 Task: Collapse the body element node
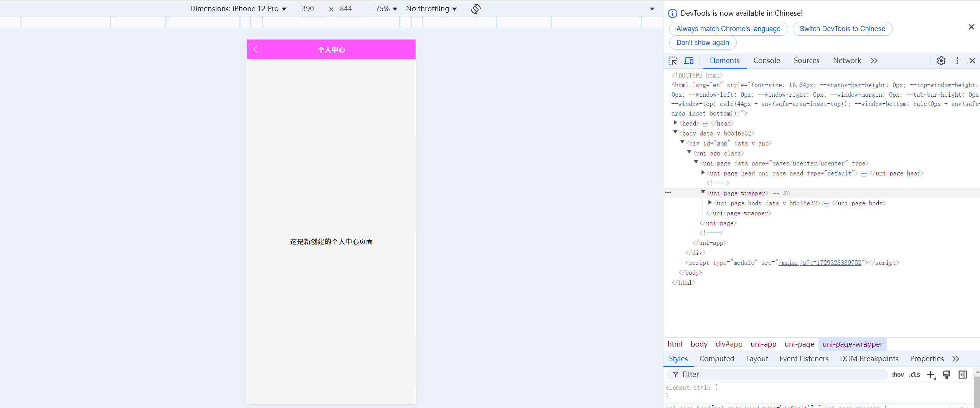tap(675, 132)
